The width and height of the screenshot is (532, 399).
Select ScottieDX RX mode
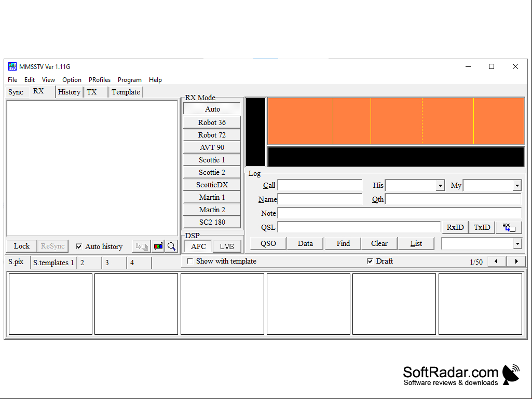212,185
